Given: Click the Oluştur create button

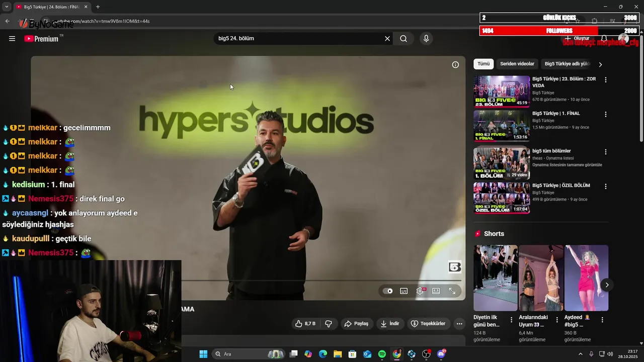Looking at the screenshot, I should click(x=577, y=39).
